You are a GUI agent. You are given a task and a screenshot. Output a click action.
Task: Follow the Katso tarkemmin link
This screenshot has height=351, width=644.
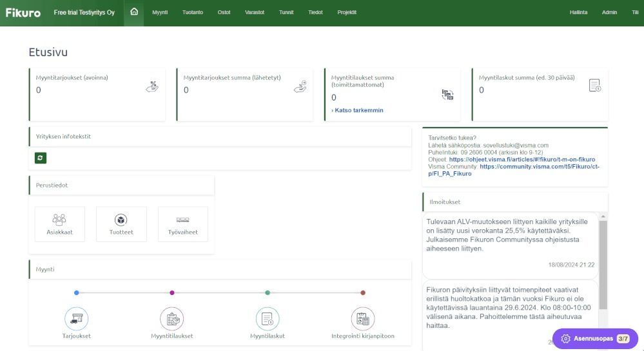(x=357, y=110)
